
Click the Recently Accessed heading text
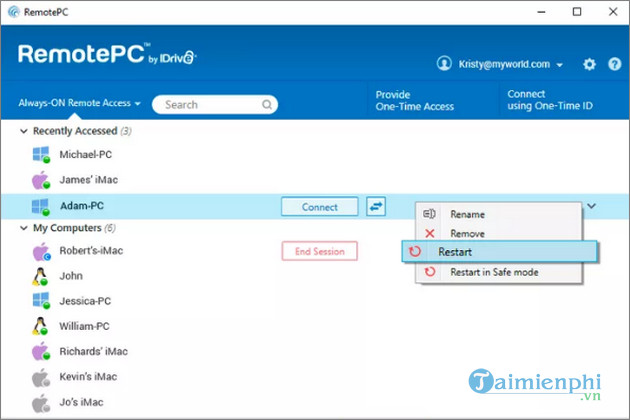point(75,131)
